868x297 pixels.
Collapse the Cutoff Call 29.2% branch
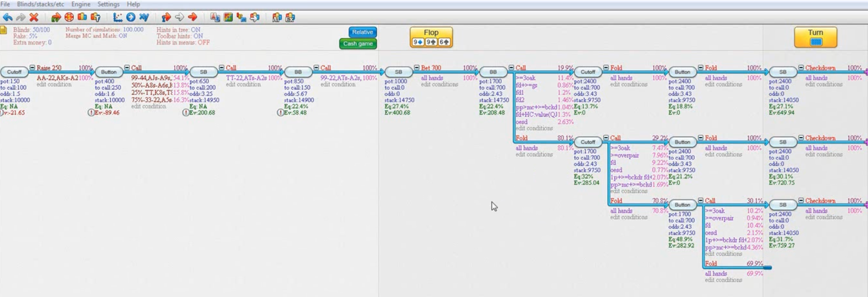click(x=606, y=138)
